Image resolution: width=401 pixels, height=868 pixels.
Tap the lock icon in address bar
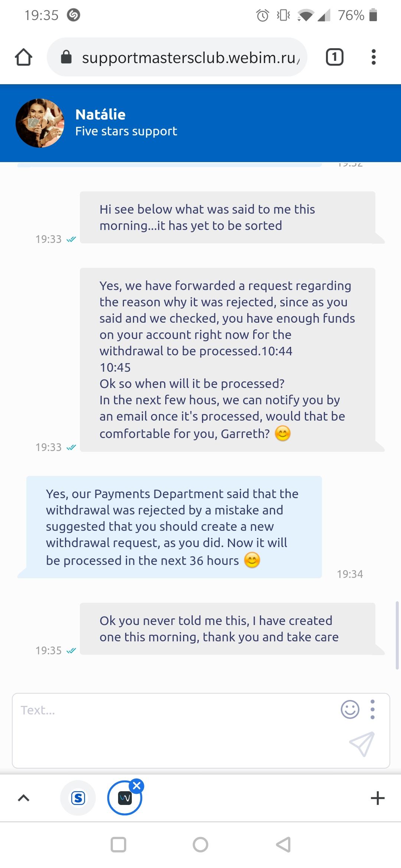66,57
